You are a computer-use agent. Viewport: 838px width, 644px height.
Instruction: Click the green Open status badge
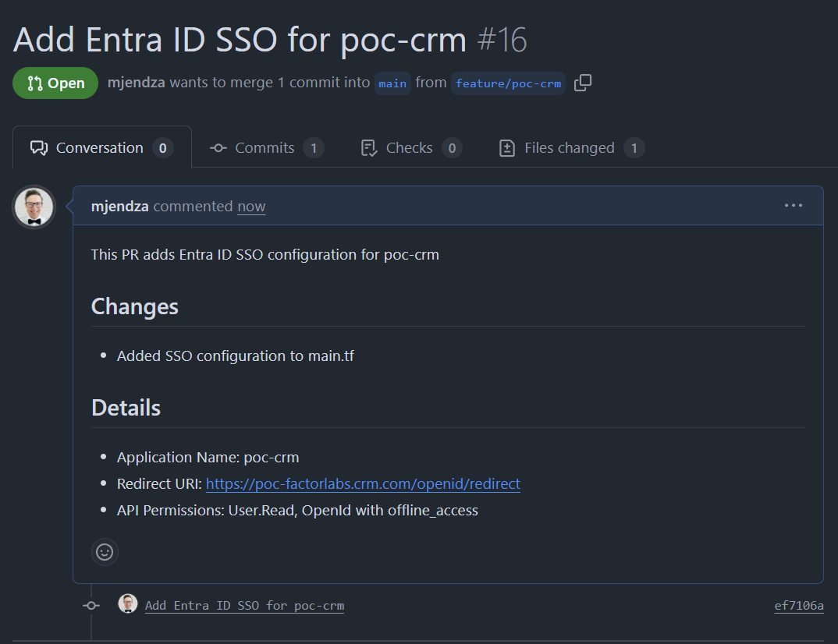click(55, 83)
